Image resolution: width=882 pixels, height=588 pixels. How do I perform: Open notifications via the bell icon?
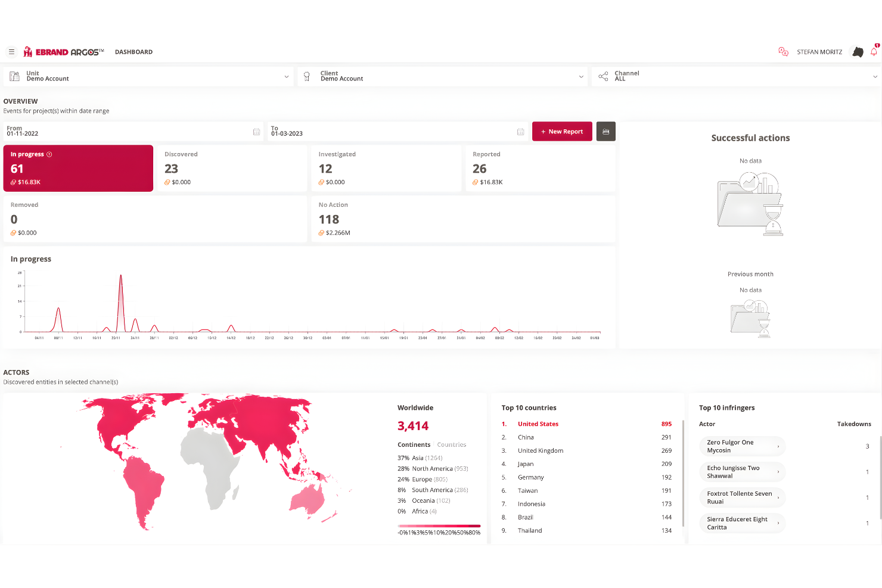pos(874,52)
